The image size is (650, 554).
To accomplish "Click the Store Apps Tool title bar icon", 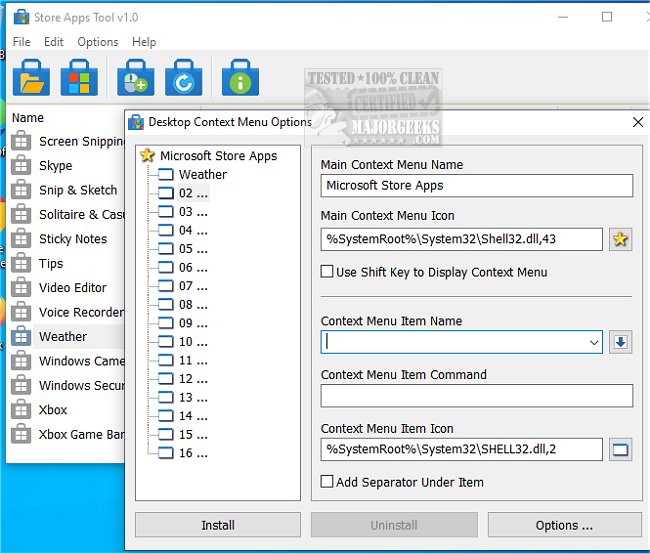I will 21,17.
